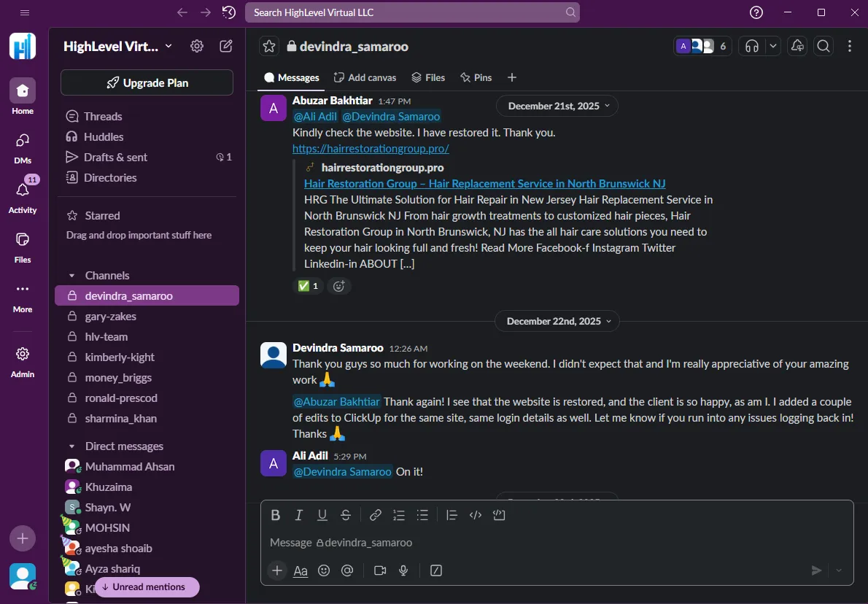
Task: Open Drafts & sent in sidebar
Action: [147, 158]
